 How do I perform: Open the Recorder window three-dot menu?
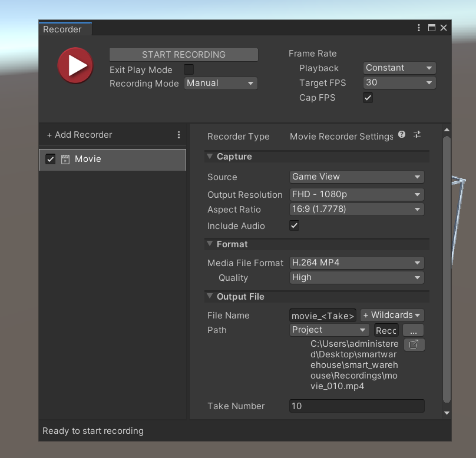click(418, 28)
